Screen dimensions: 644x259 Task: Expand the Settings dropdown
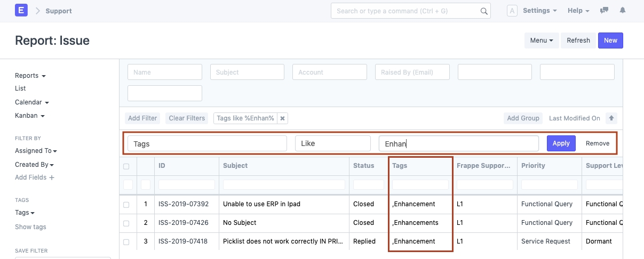[539, 11]
